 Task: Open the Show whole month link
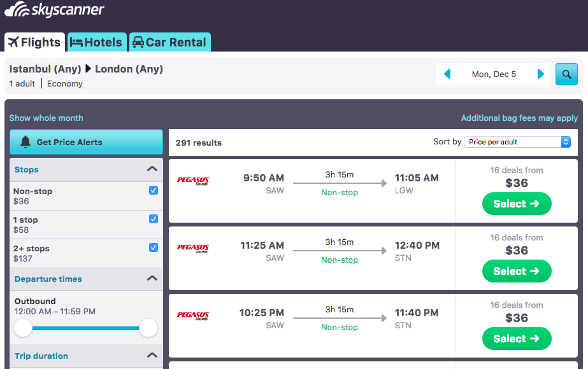click(x=46, y=118)
